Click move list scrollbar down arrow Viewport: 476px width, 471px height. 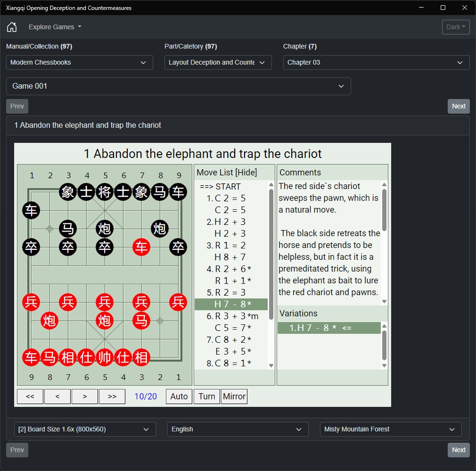click(x=271, y=365)
